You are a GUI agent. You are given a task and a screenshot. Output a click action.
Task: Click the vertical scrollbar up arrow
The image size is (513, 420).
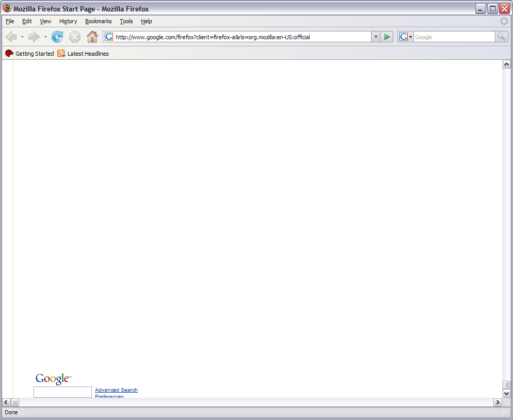(x=506, y=64)
